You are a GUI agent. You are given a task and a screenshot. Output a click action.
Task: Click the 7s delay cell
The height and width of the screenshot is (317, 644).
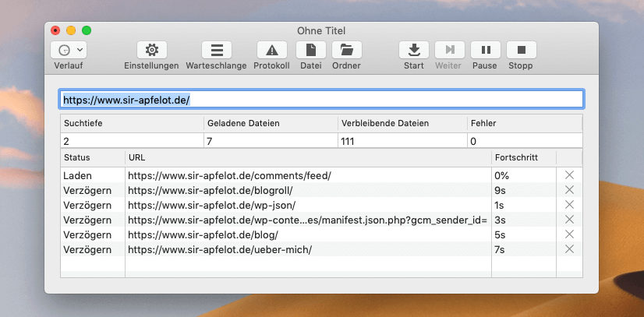coord(524,249)
